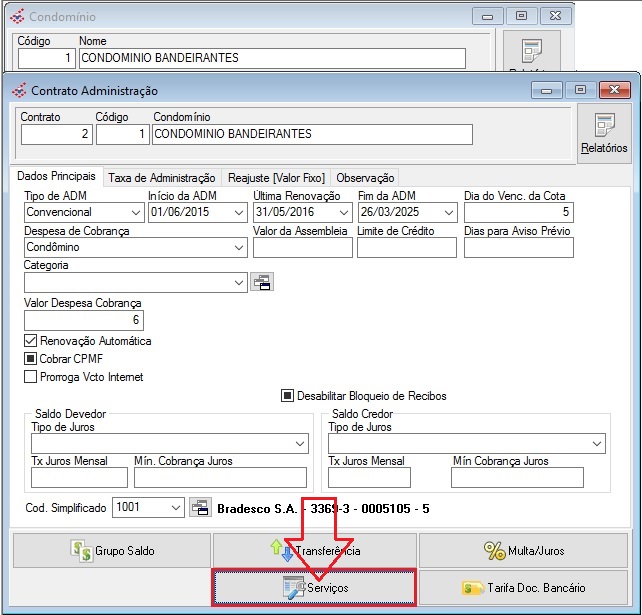Viewport: 642px width, 615px height.
Task: Enable Prorroga Vcto Internet checkbox
Action: point(30,377)
